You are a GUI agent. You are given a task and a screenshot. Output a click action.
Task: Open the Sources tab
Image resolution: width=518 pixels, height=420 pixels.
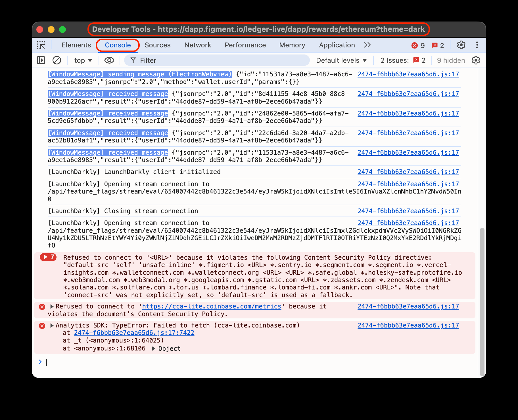click(158, 45)
